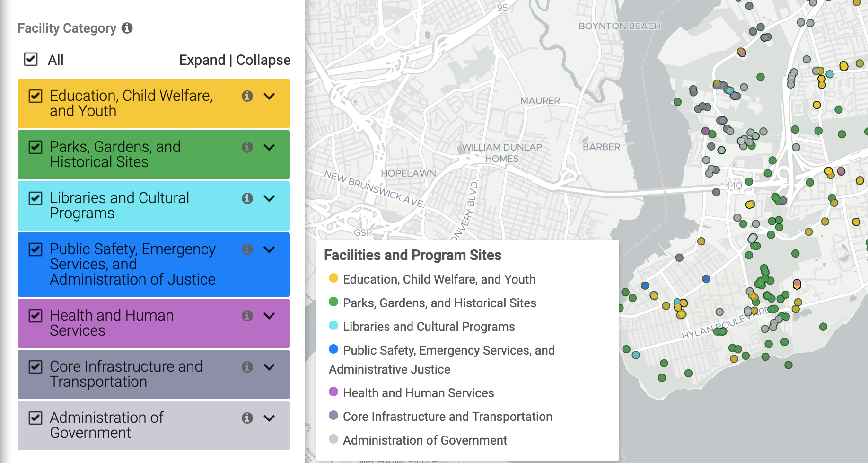Screen dimensions: 868x463
Task: Click the info icon on Parks, Gardens row
Action: pos(247,147)
